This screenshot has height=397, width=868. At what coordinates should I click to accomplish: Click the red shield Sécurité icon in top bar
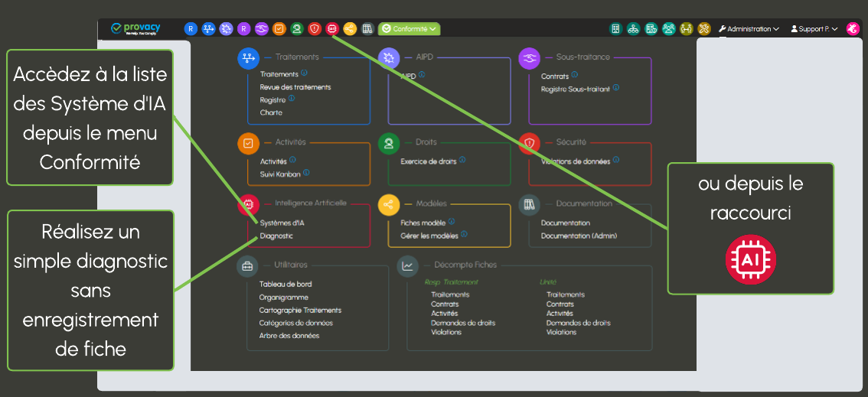[315, 29]
